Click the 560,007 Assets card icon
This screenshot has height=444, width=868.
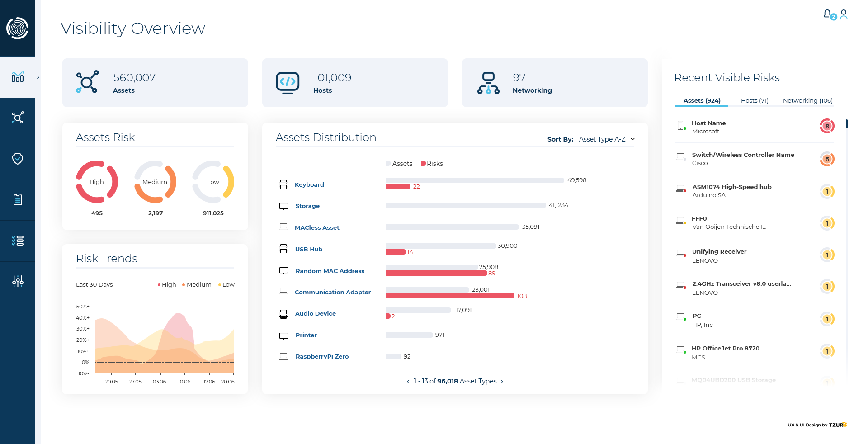(87, 82)
